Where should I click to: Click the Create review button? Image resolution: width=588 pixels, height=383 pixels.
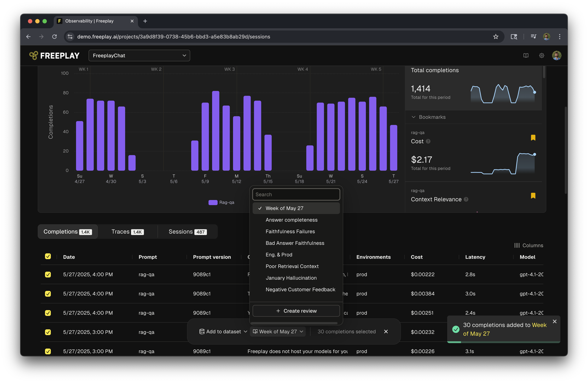coord(296,311)
